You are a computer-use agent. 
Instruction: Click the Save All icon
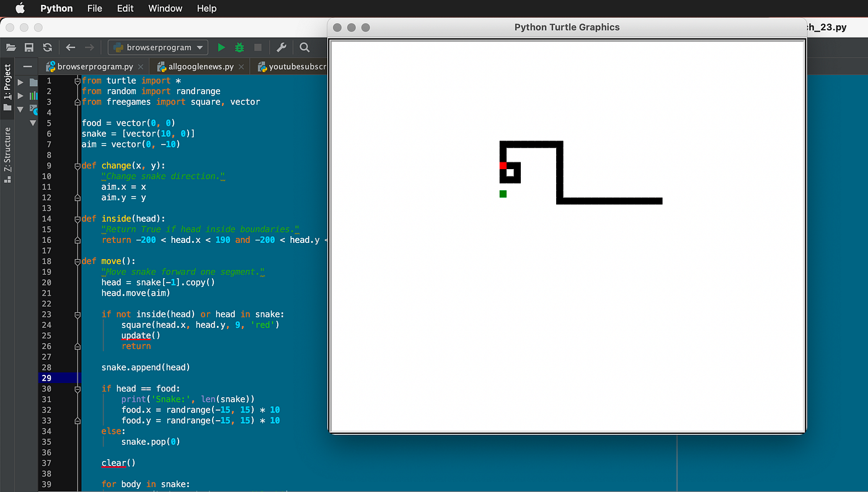tap(29, 47)
